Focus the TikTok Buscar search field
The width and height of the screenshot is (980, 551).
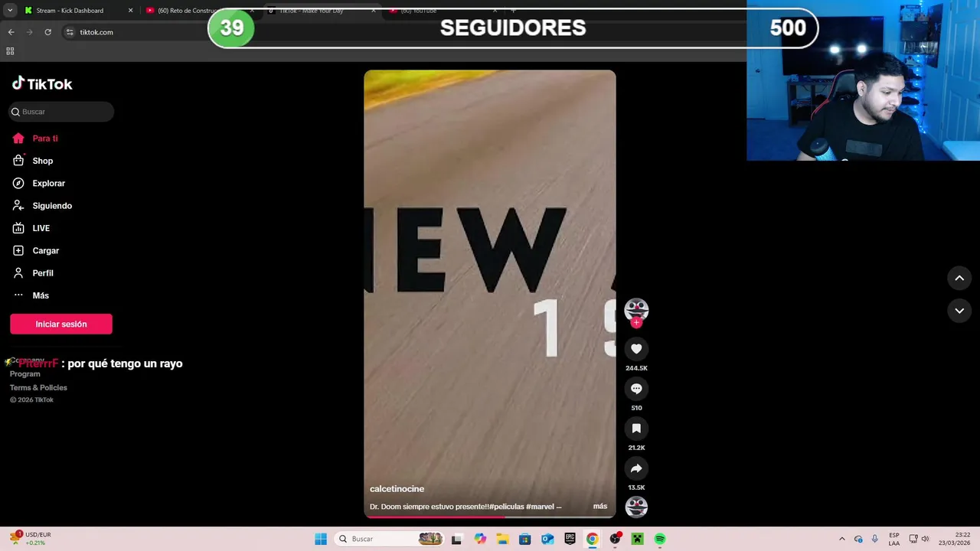click(61, 112)
